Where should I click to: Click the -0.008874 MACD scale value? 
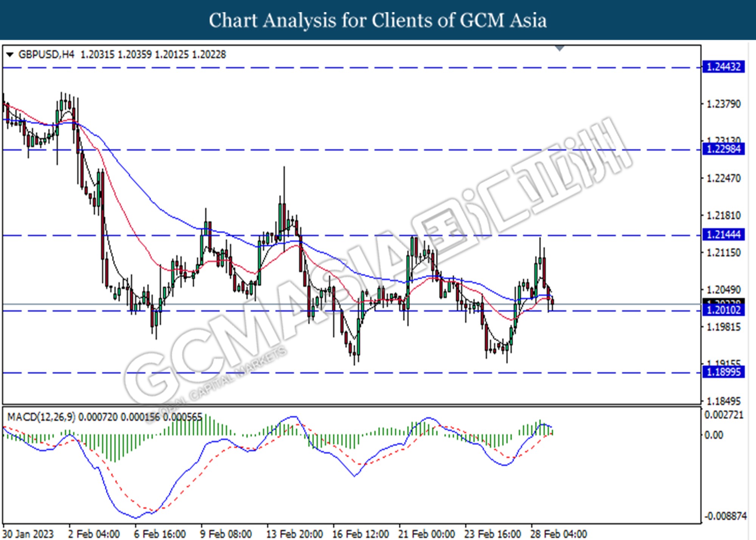click(x=725, y=516)
